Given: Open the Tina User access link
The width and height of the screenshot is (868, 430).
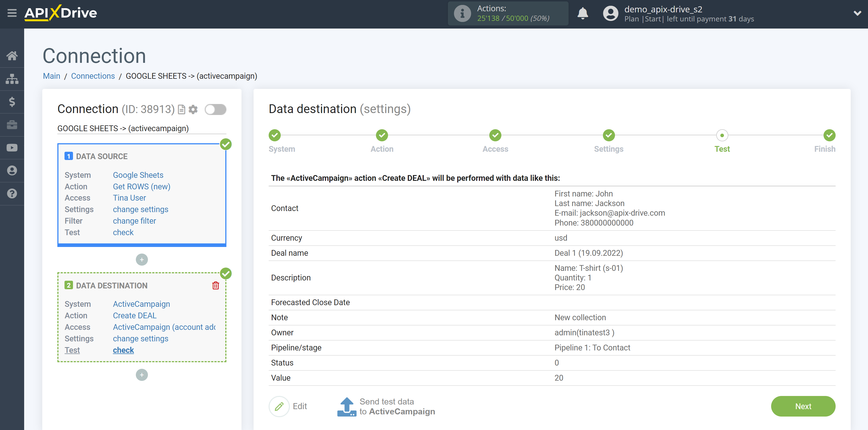Looking at the screenshot, I should pyautogui.click(x=130, y=198).
